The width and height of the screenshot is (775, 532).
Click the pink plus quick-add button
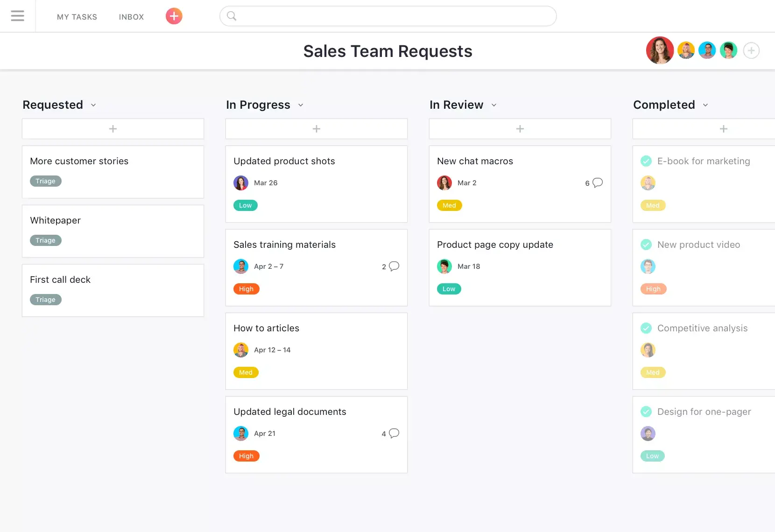[x=174, y=16]
